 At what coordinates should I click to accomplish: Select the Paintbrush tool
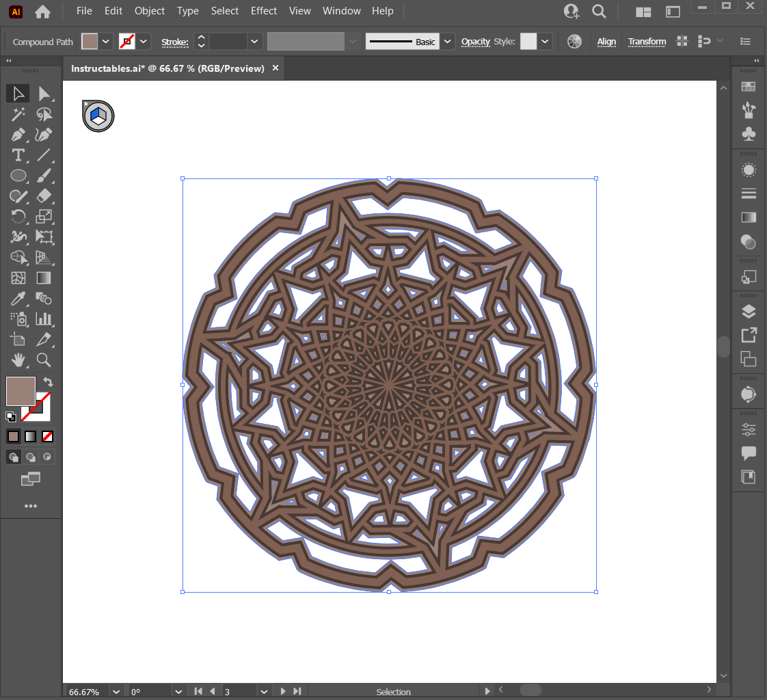click(x=44, y=176)
